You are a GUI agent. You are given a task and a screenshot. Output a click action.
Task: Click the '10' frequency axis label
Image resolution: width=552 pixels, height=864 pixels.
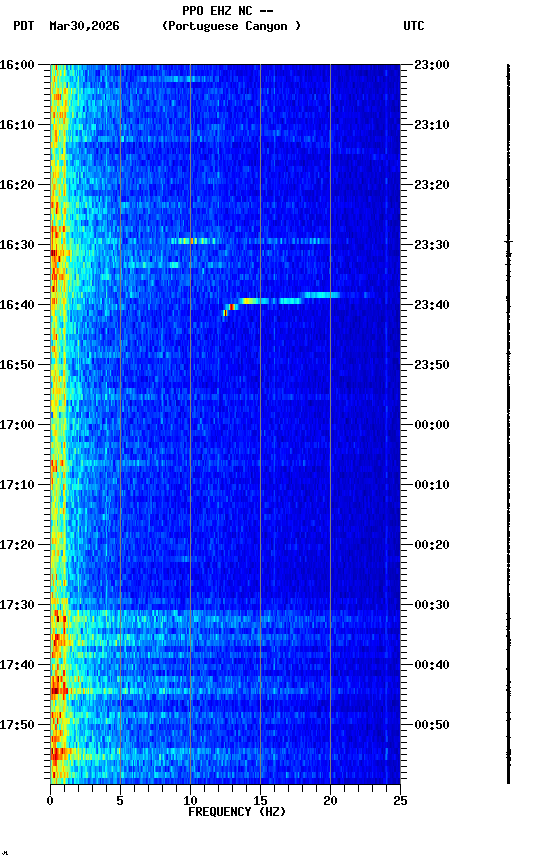tap(190, 801)
